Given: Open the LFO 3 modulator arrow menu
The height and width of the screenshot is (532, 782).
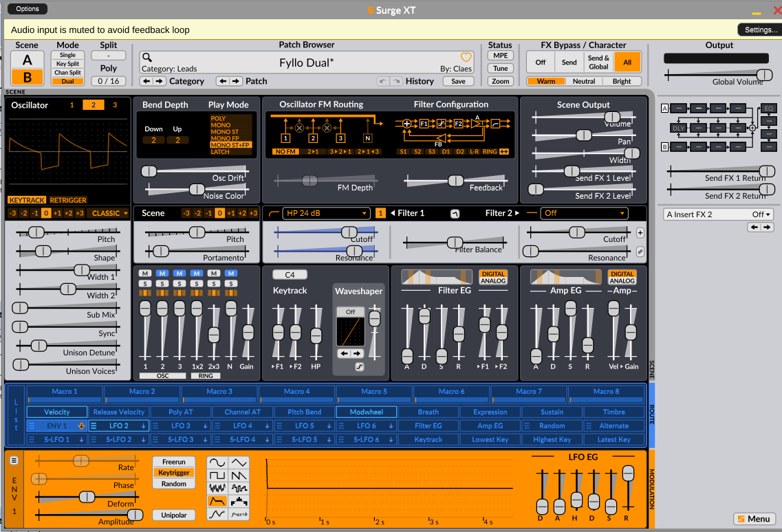Looking at the screenshot, I should (x=205, y=425).
